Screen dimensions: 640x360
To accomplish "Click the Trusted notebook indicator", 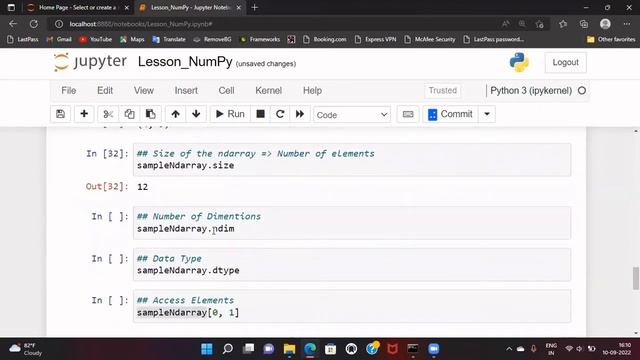I will pos(443,91).
